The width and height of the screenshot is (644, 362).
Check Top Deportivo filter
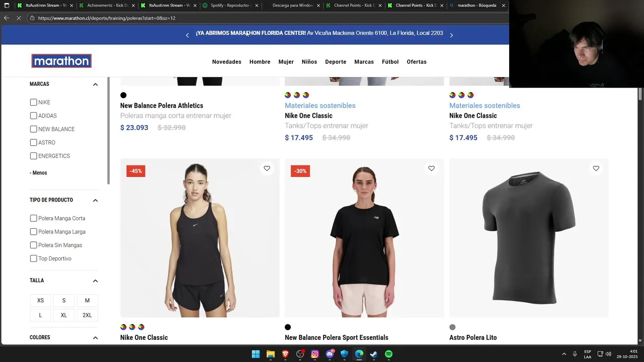pos(33,258)
